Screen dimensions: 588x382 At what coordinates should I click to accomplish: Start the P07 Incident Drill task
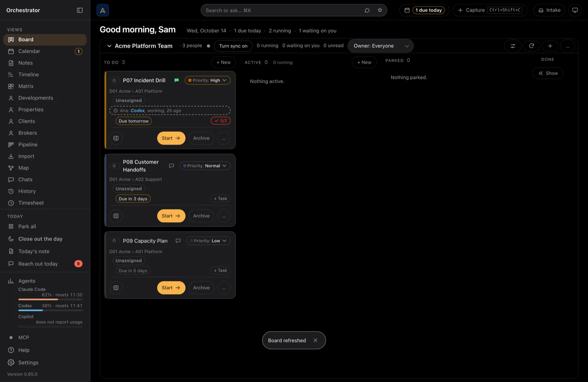point(171,138)
